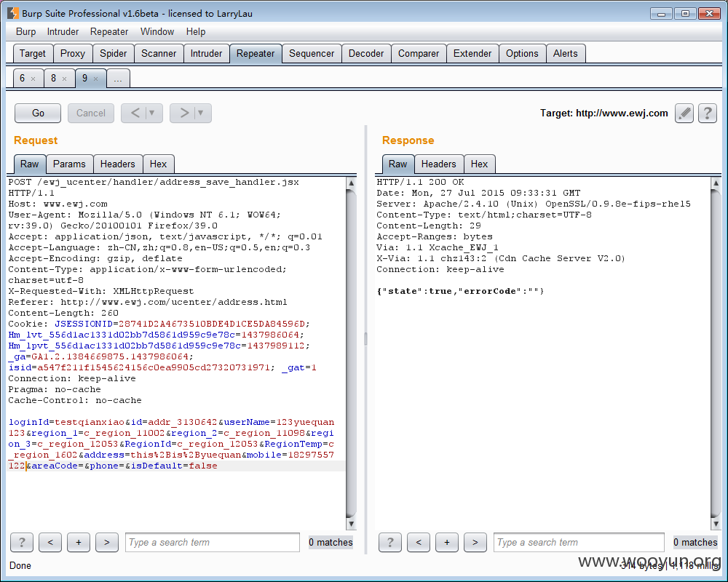
Task: Switch to the Target tab
Action: coord(33,53)
